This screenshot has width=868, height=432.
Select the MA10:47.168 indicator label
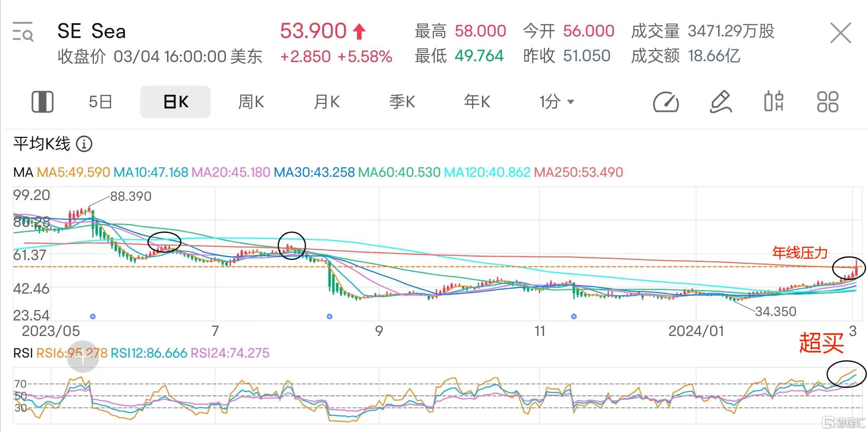(x=151, y=172)
